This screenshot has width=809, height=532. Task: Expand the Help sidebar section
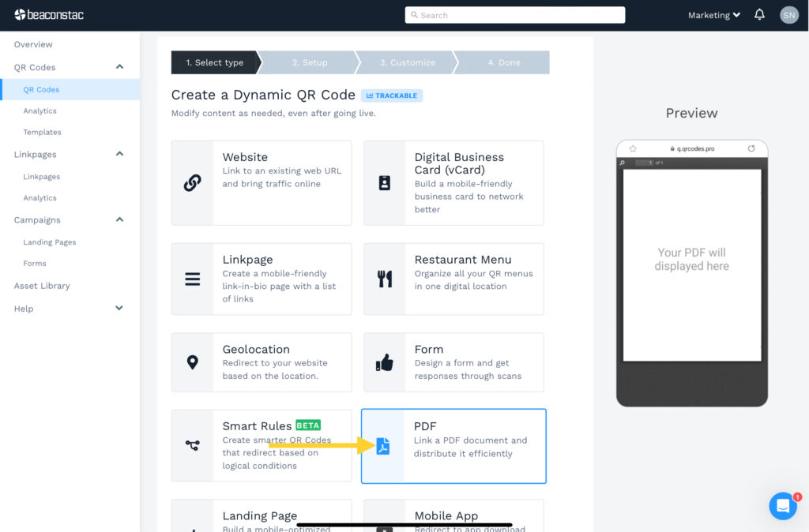point(119,309)
